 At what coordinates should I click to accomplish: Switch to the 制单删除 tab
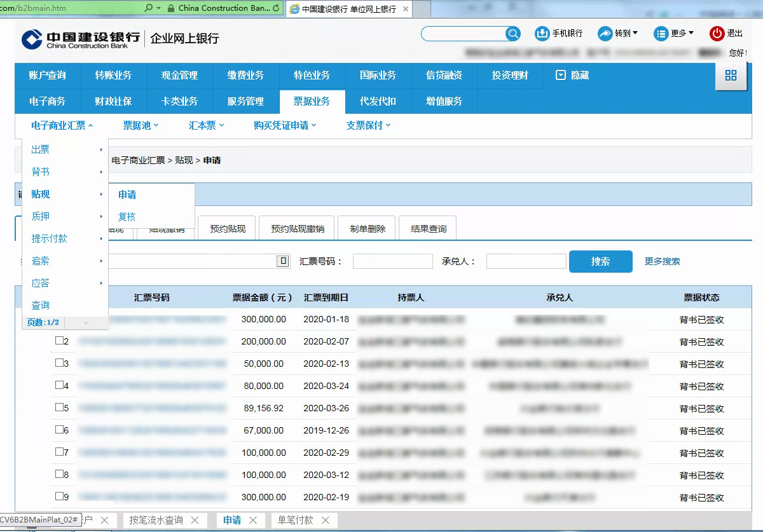pyautogui.click(x=368, y=228)
